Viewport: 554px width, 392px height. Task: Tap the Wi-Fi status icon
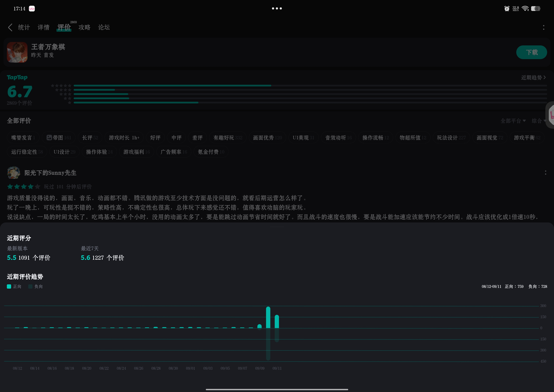coord(525,9)
